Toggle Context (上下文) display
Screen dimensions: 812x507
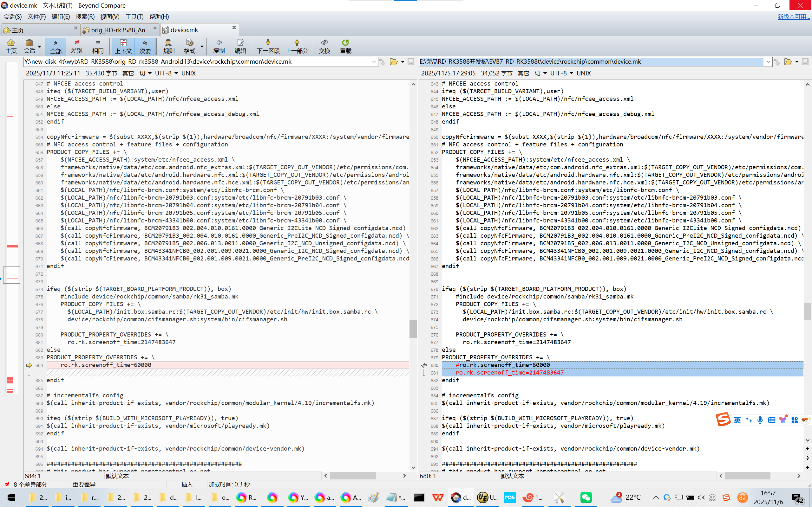point(123,46)
